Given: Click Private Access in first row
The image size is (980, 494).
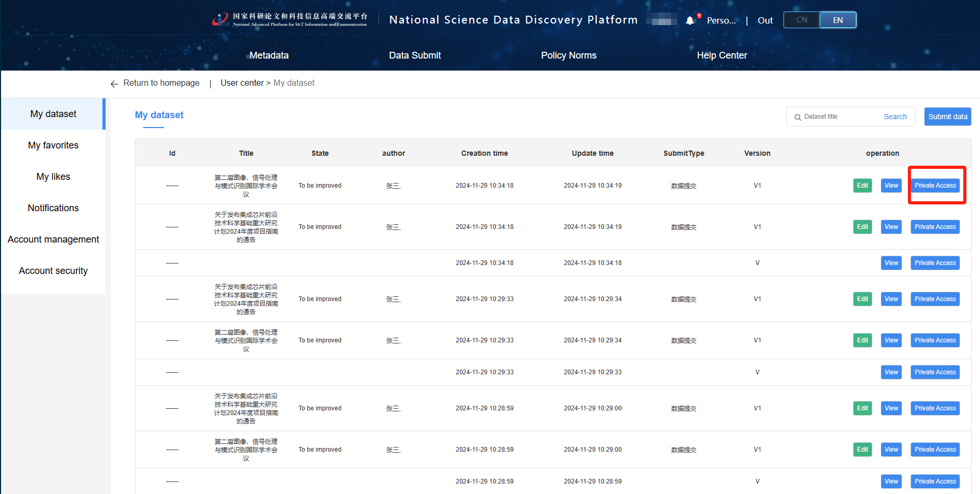Looking at the screenshot, I should 935,186.
